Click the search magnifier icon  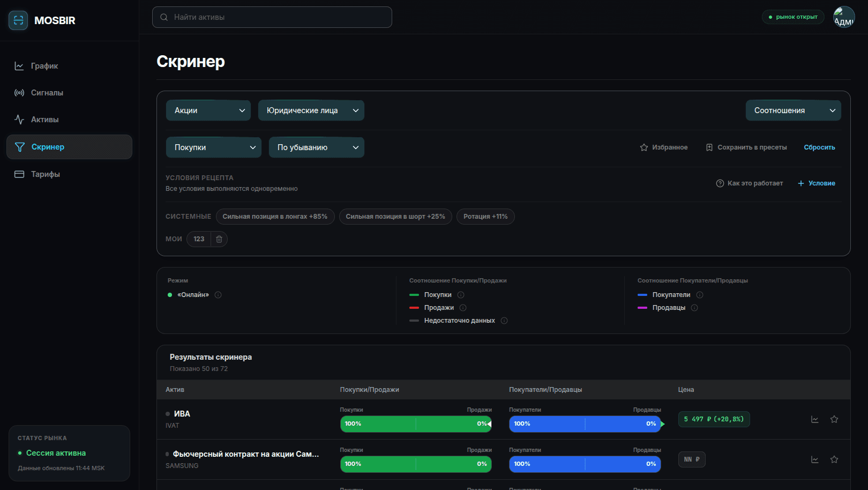(x=164, y=17)
